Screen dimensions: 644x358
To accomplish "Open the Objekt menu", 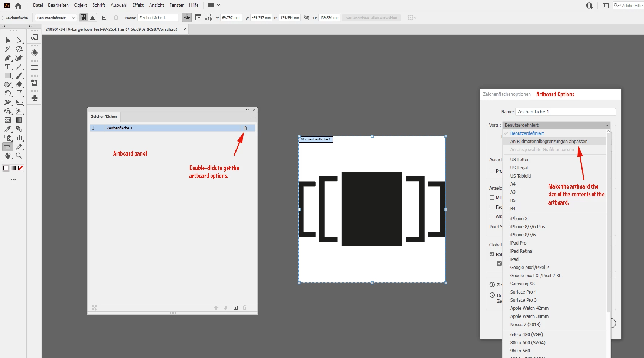I will (80, 5).
